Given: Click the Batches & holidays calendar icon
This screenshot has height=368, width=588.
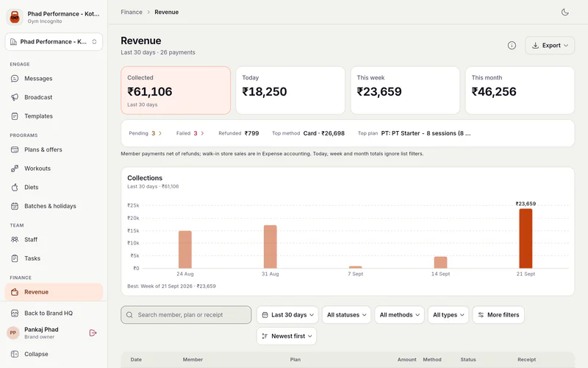Looking at the screenshot, I should (15, 206).
